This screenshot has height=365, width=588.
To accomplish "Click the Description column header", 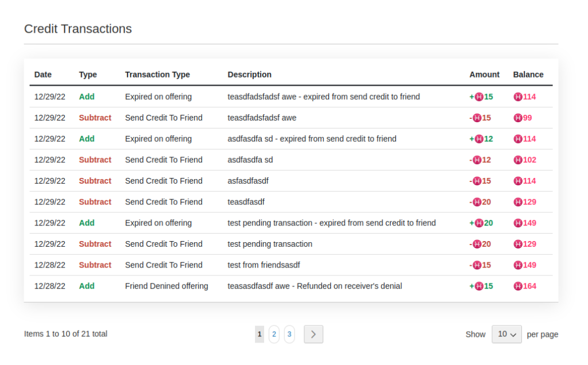I will click(x=249, y=75).
